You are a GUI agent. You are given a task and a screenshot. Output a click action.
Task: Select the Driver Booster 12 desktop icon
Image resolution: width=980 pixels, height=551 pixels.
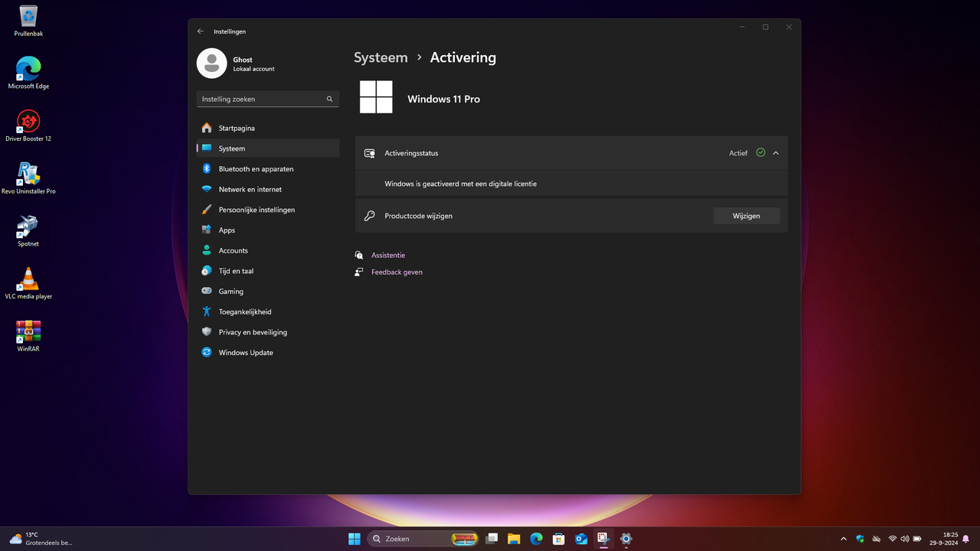[x=28, y=126]
